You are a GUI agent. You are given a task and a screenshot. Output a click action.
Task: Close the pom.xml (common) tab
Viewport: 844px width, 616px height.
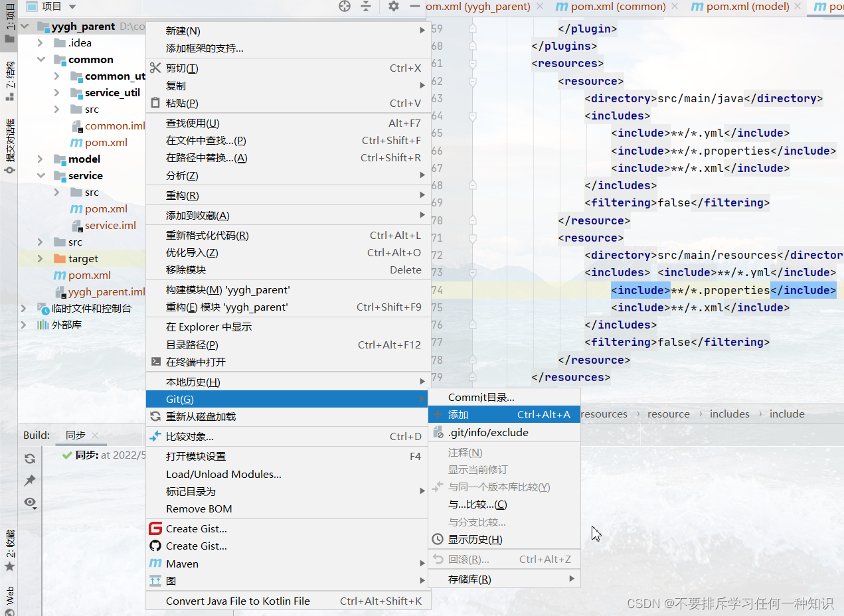pos(675,7)
